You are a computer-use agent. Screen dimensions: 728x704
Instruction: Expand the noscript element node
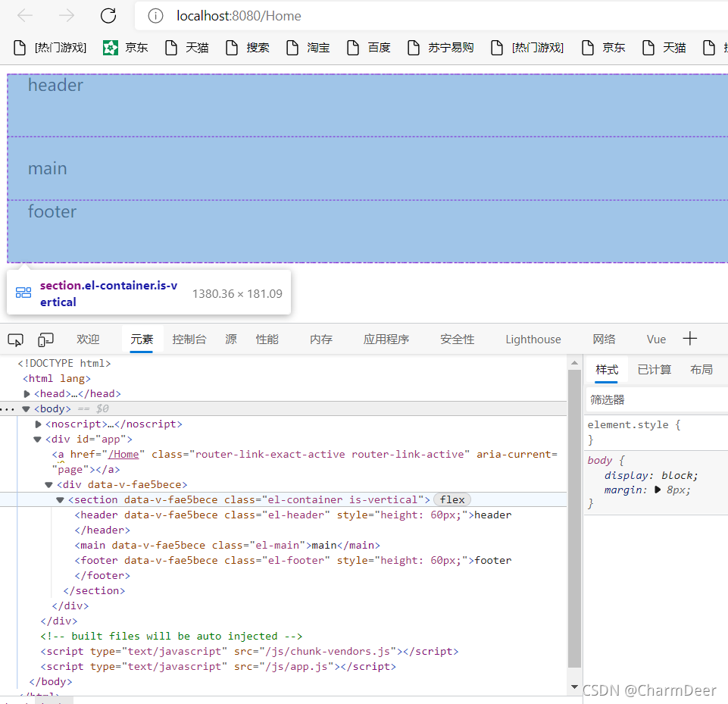tap(38, 424)
